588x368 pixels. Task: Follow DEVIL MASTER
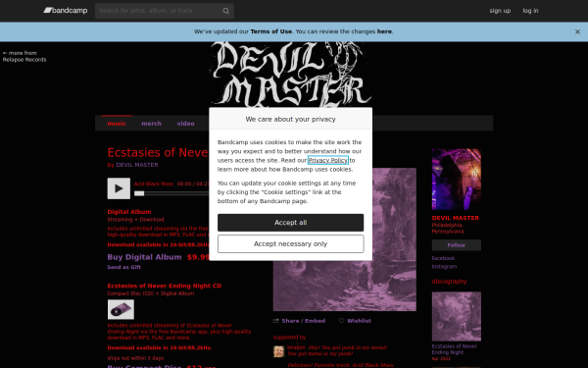coord(457,245)
